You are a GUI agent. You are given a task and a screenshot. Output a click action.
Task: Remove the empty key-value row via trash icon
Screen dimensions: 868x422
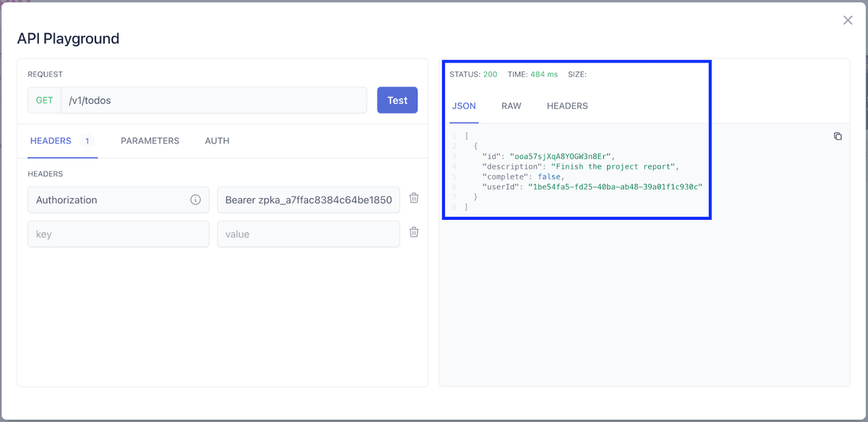point(413,232)
